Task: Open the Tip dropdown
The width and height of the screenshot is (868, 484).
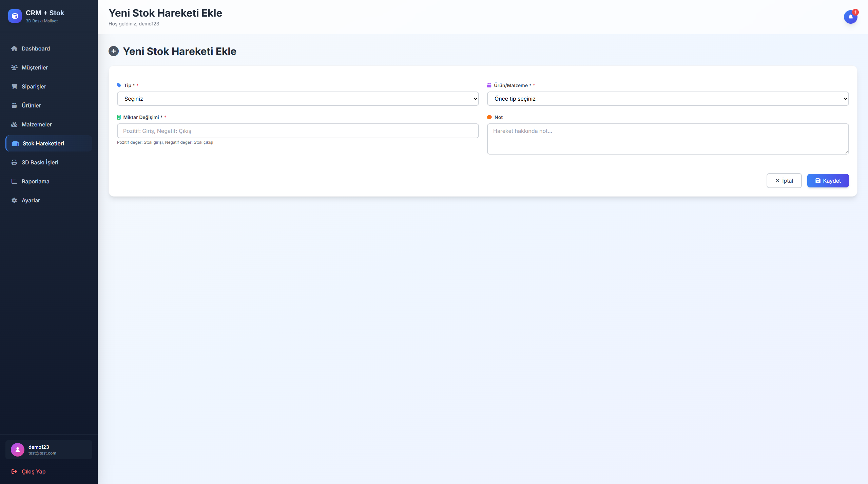Action: click(297, 99)
